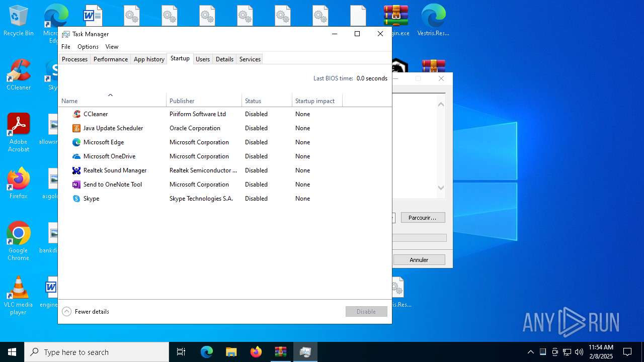Select the Skype startup entry icon
This screenshot has width=644, height=362.
click(76, 199)
